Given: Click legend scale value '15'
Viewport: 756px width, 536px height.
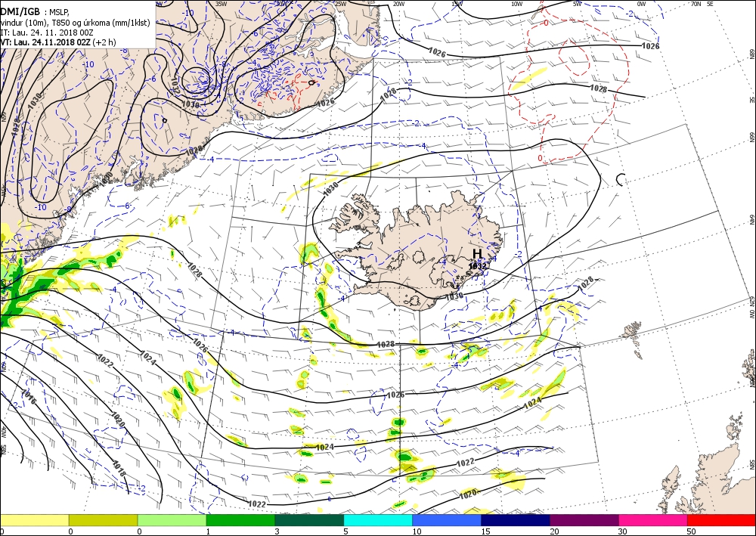Looking at the screenshot, I should pyautogui.click(x=485, y=531).
